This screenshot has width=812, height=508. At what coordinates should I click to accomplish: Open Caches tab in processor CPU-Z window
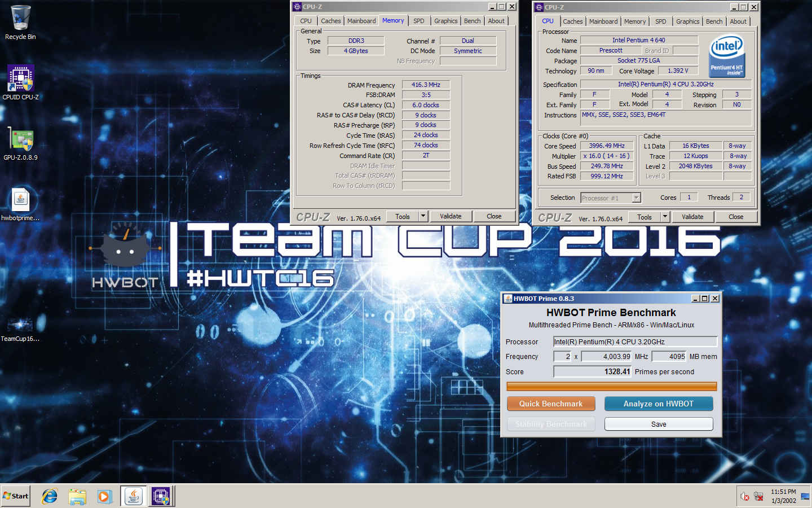click(x=573, y=21)
